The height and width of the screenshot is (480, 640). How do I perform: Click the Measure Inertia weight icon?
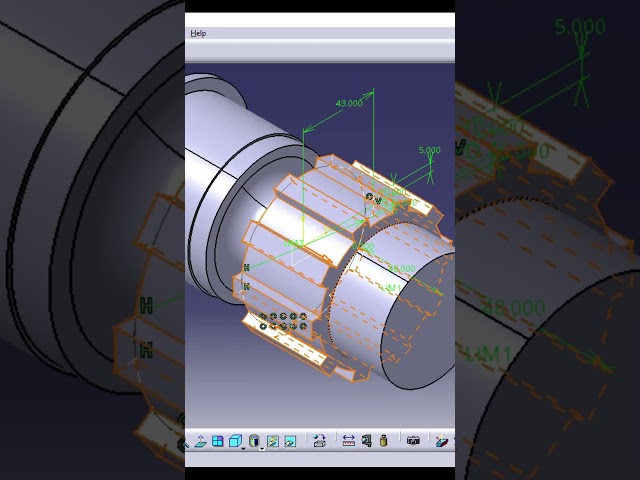coord(383,441)
